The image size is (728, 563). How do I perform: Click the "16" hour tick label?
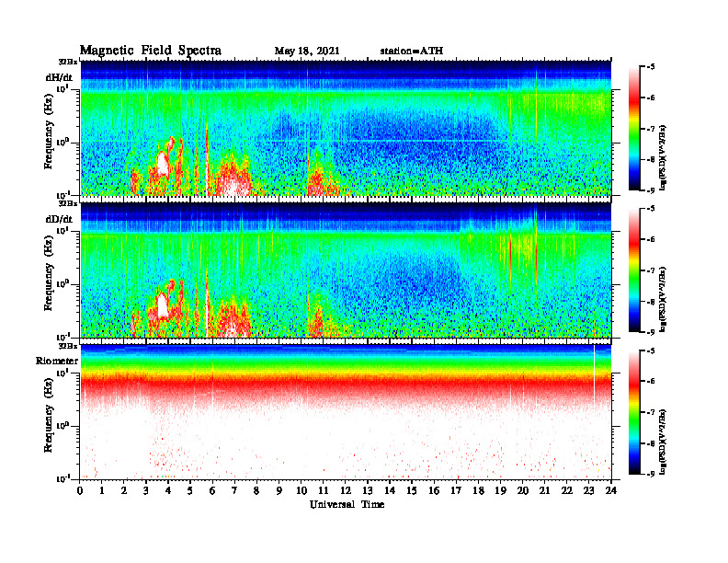[434, 490]
